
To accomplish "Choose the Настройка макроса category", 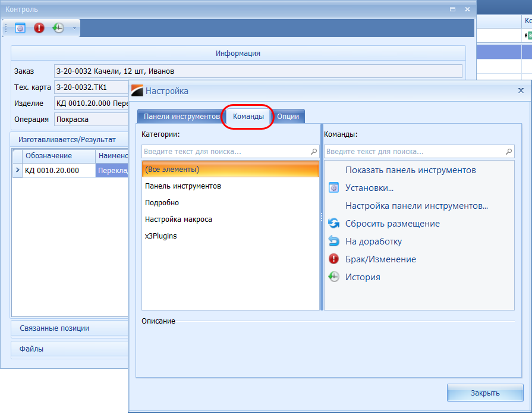I will coord(178,219).
